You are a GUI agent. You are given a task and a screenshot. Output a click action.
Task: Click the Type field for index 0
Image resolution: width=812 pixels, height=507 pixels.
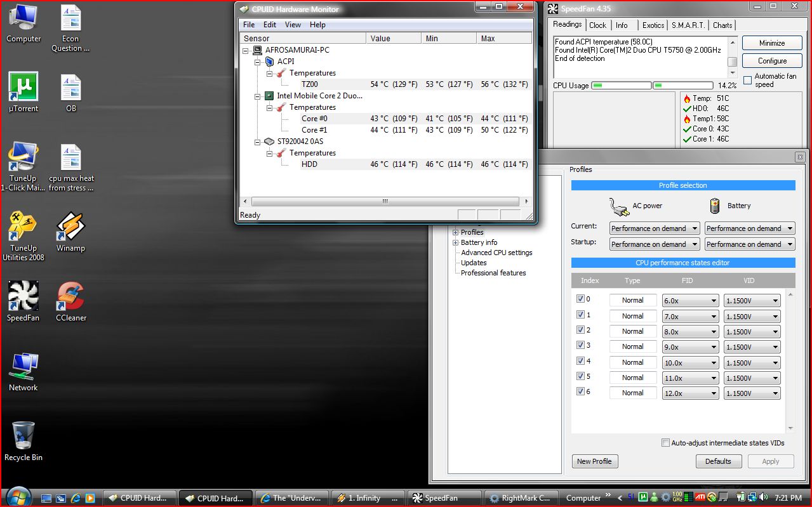[x=633, y=301]
